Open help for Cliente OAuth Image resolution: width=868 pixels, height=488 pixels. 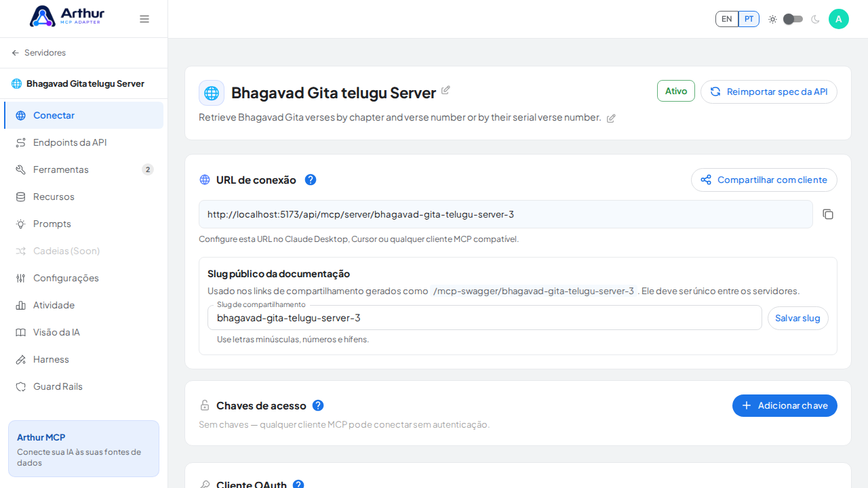tap(298, 485)
